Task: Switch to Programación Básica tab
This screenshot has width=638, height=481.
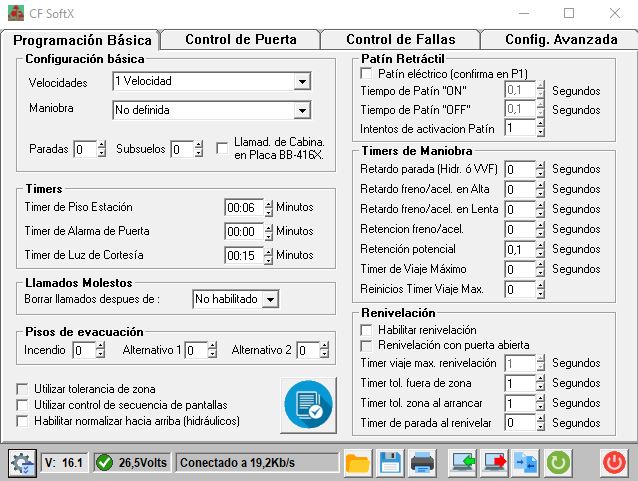Action: tap(82, 40)
